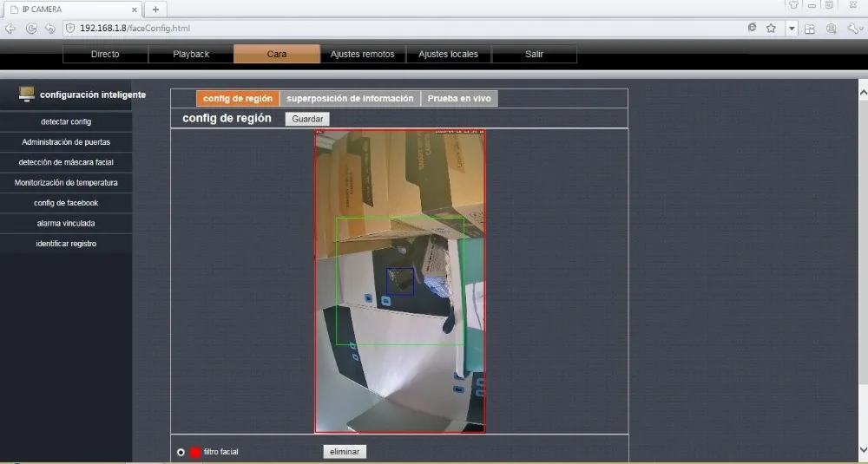Open identificar registro in sidebar

(66, 244)
